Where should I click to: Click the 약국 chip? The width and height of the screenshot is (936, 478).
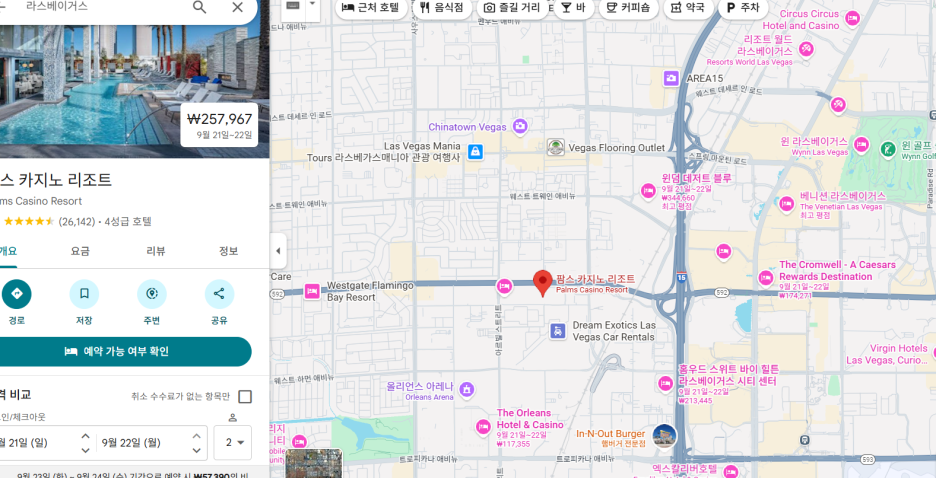click(688, 8)
